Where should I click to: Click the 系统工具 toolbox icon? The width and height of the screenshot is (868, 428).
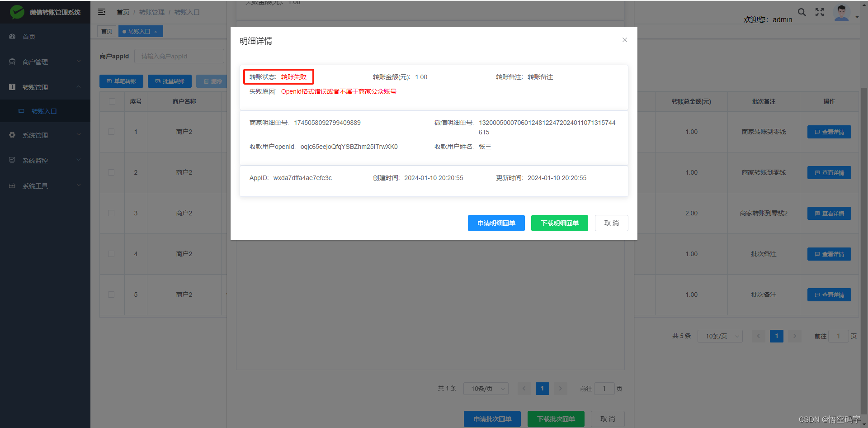[x=12, y=185]
